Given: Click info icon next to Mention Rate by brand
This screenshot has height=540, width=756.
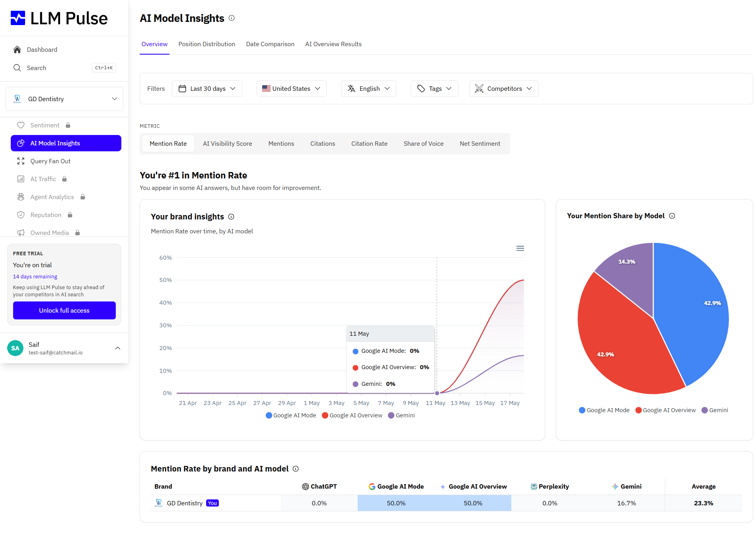Looking at the screenshot, I should point(296,469).
